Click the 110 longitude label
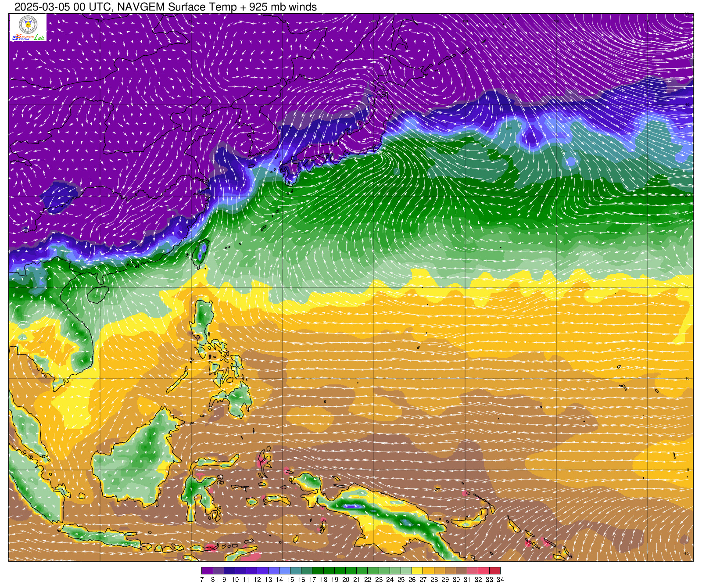The width and height of the screenshot is (702, 588). coord(100,21)
